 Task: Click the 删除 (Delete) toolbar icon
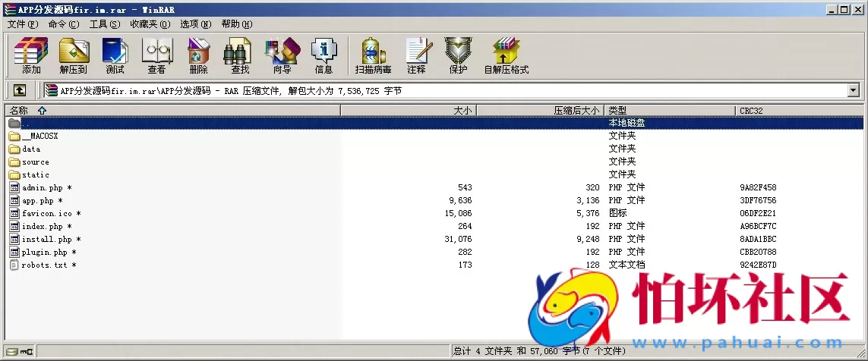[198, 55]
